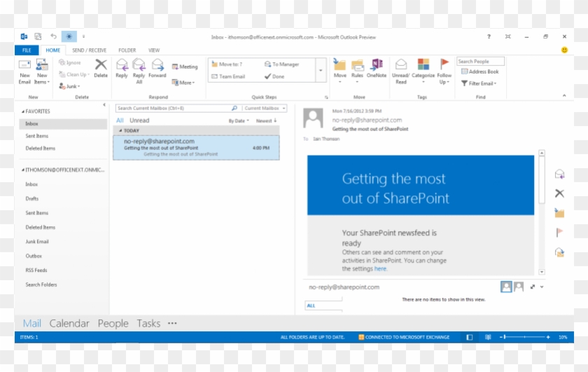
Task: Create a New Email
Action: pyautogui.click(x=24, y=71)
